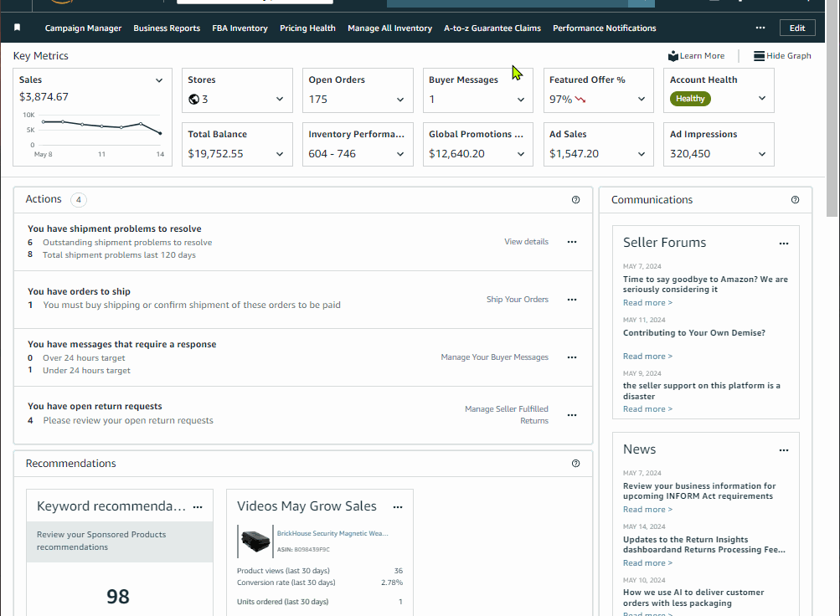Read more on 'Time to say goodbye to Amazon' post

[647, 303]
